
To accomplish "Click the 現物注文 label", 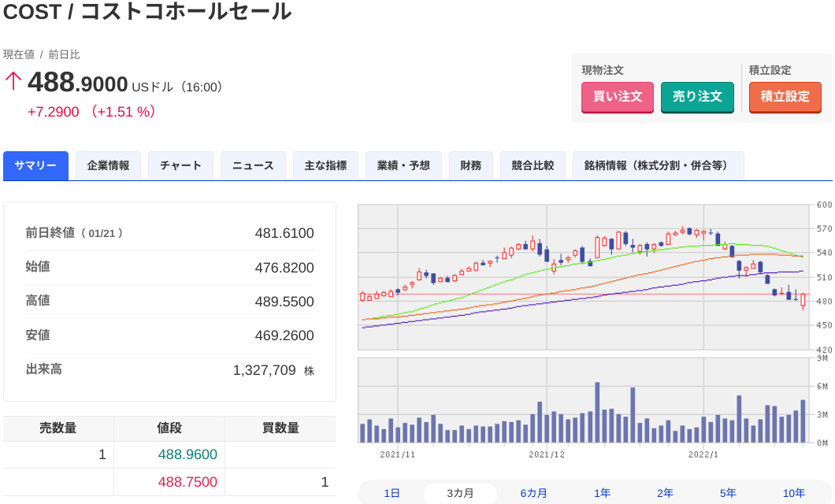I will coord(603,70).
